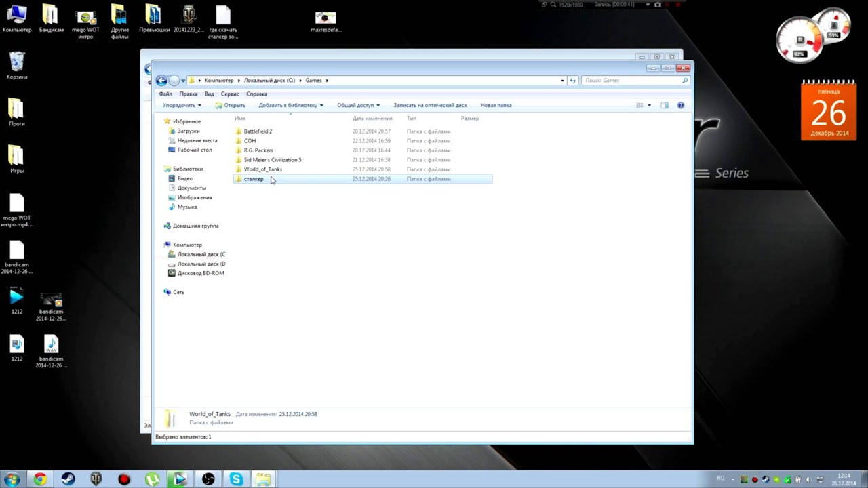Open the Видео library
This screenshot has height=488, width=868.
pos(184,178)
